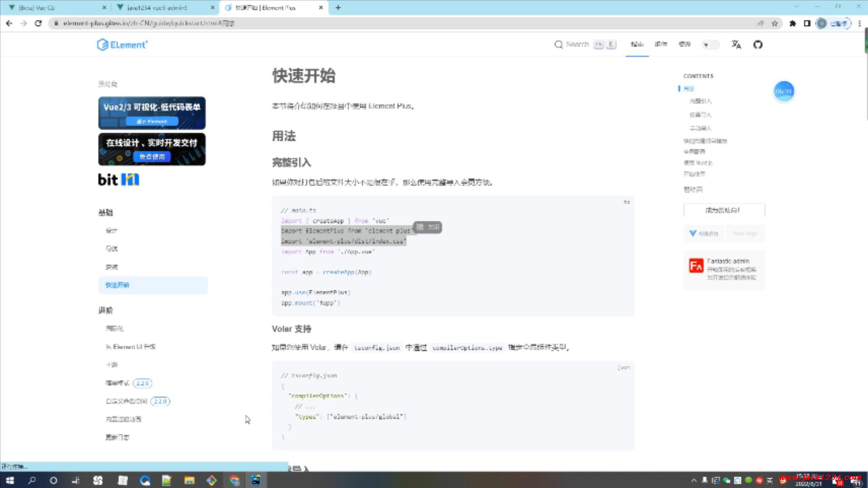Close the Element Plus browser tab

click(x=321, y=8)
